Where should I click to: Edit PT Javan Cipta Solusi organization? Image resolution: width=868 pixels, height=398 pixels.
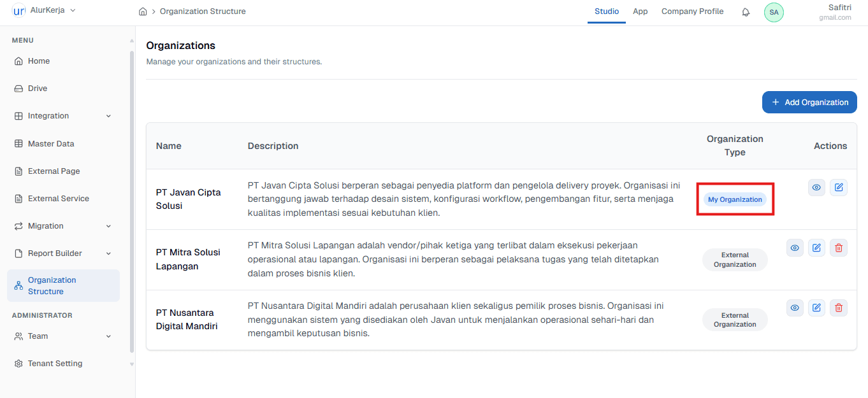[x=838, y=187]
